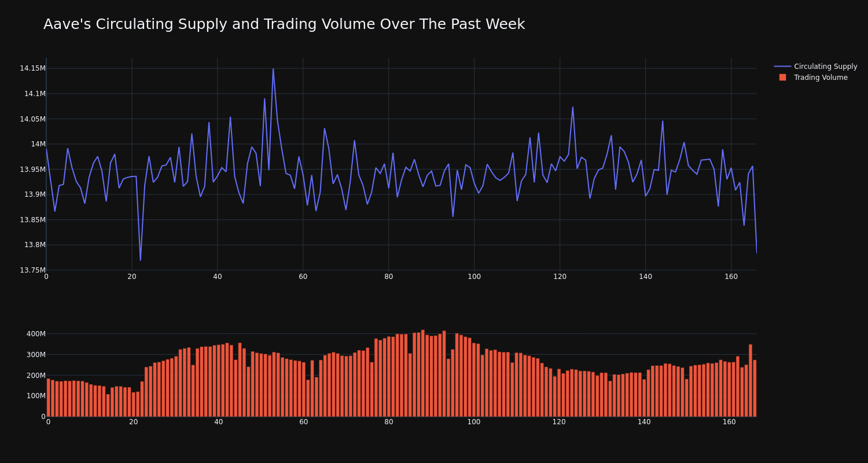
Task: Click the 13.75M y-axis label
Action: tap(32, 270)
